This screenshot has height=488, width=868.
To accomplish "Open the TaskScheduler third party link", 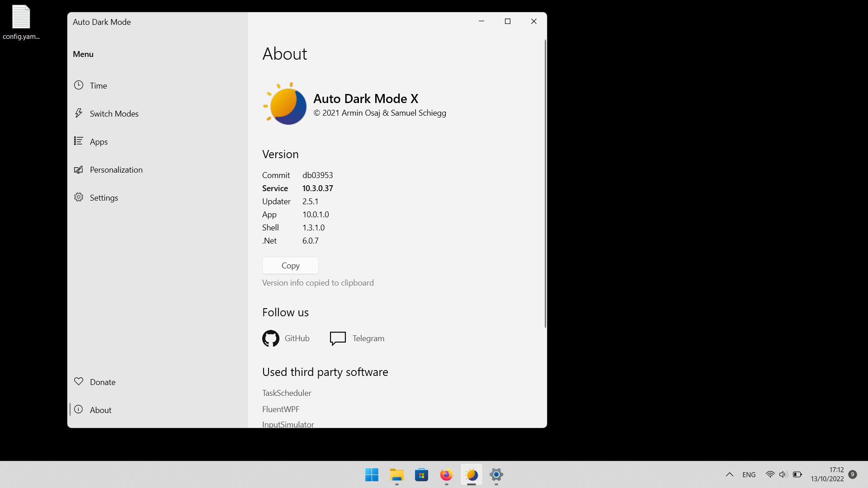I will [287, 393].
